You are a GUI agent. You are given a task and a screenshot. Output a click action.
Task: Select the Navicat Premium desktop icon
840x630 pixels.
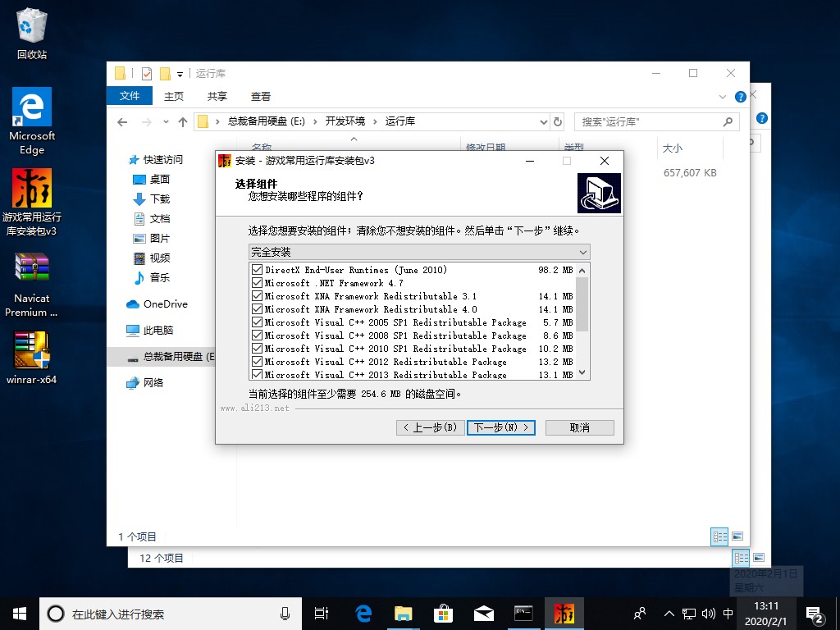click(x=32, y=285)
